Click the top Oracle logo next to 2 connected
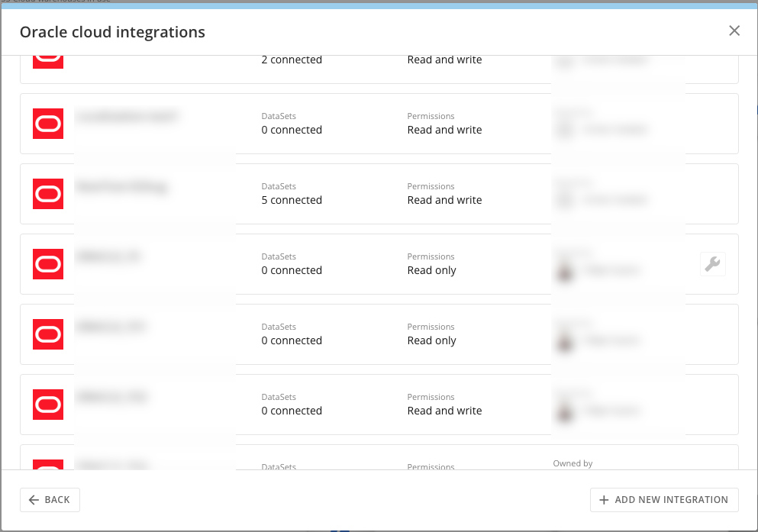 [x=47, y=56]
